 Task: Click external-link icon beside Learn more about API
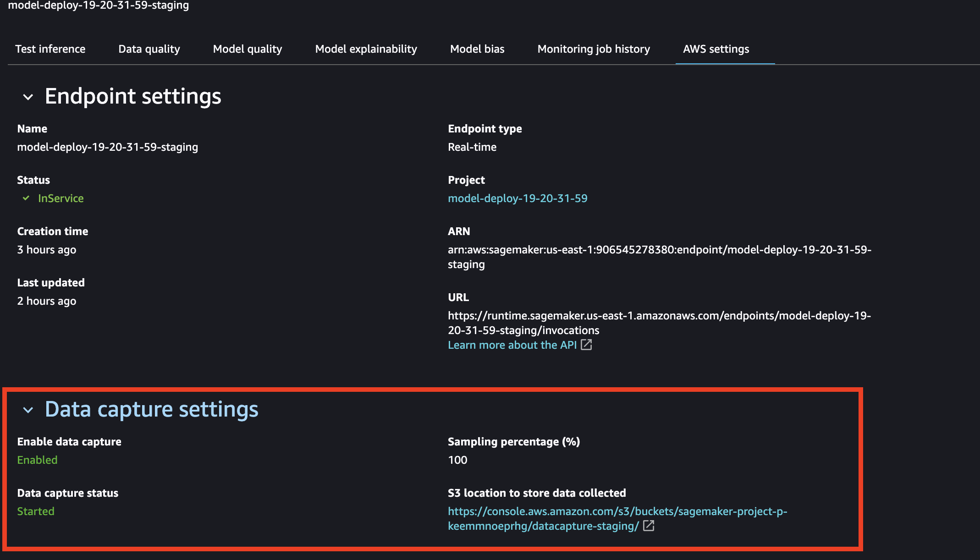tap(586, 345)
